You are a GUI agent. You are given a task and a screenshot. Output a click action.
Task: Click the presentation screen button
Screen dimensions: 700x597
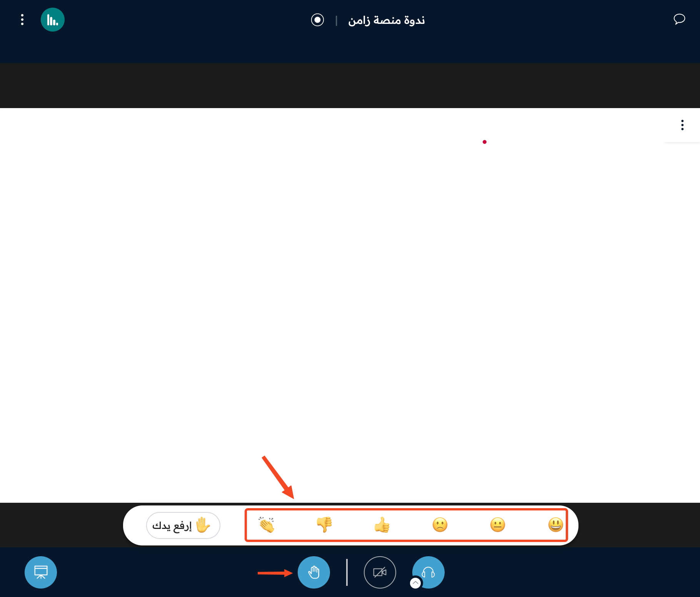[x=41, y=572]
